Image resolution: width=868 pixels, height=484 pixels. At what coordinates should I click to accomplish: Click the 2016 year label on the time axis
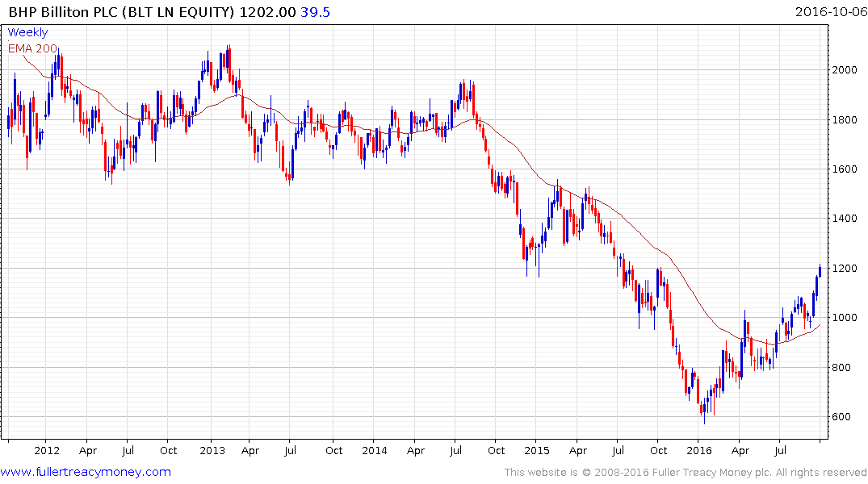pyautogui.click(x=698, y=451)
